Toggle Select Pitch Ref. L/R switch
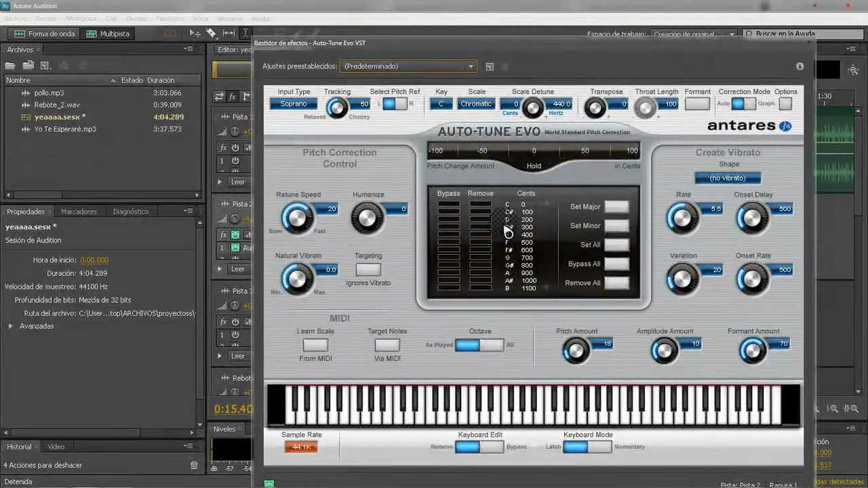This screenshot has width=868, height=488. [395, 104]
